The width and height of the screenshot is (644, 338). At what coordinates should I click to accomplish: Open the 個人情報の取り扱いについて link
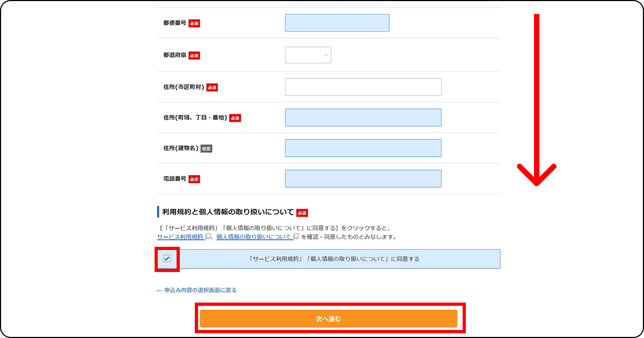point(254,237)
